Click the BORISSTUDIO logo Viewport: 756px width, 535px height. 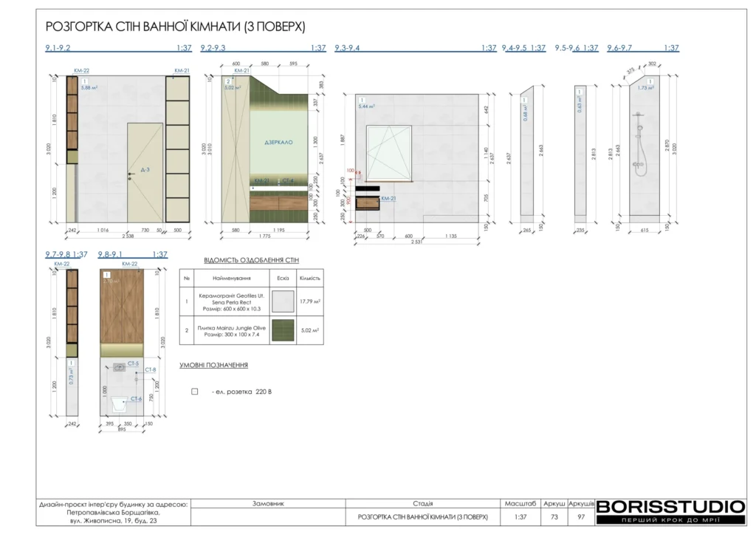pos(670,511)
